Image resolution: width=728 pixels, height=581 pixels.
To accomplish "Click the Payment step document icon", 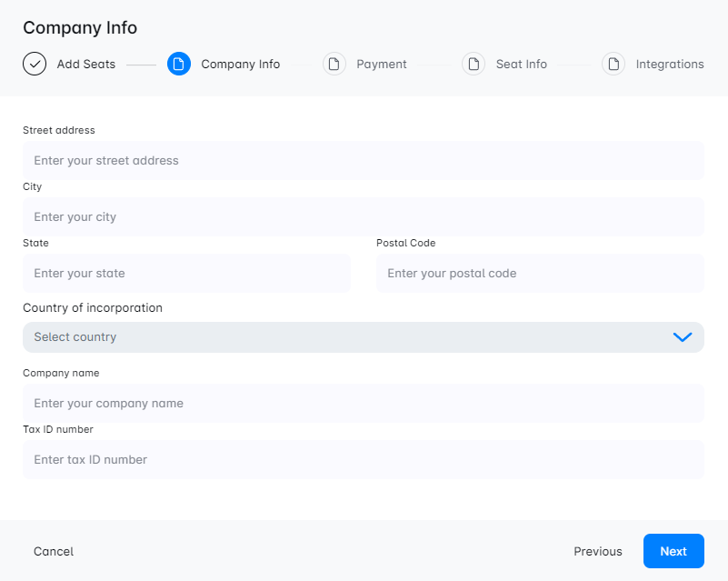I will (334, 65).
